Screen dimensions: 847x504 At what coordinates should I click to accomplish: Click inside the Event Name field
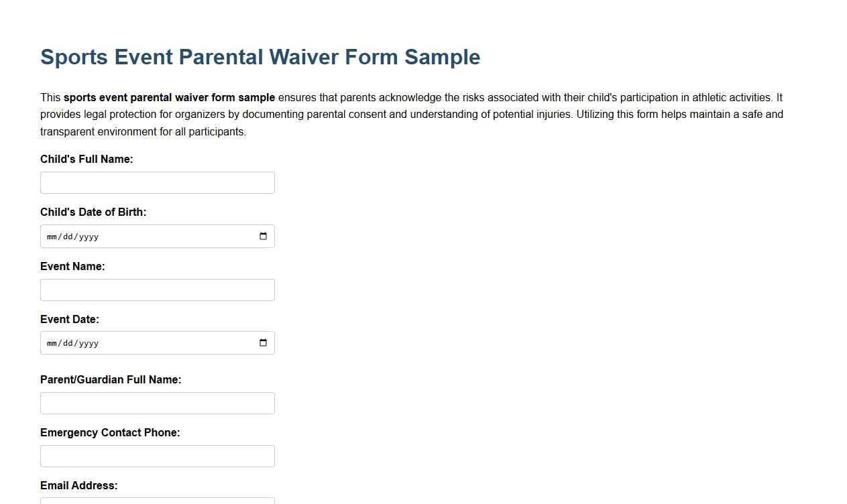click(x=157, y=290)
